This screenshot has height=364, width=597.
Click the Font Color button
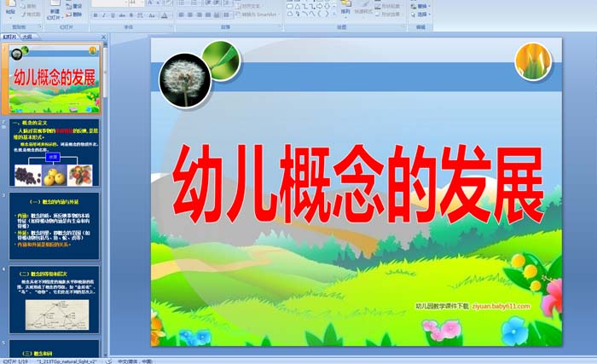click(x=165, y=15)
